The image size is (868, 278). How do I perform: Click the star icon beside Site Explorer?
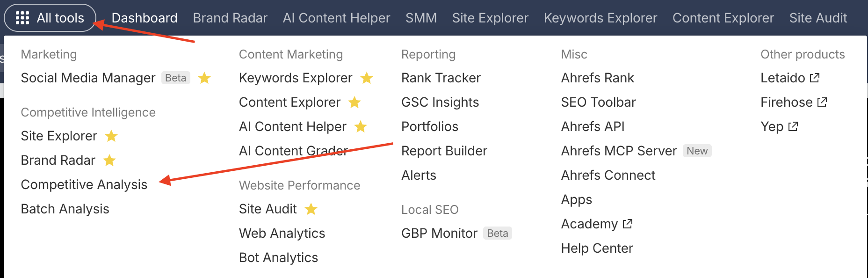click(x=111, y=136)
